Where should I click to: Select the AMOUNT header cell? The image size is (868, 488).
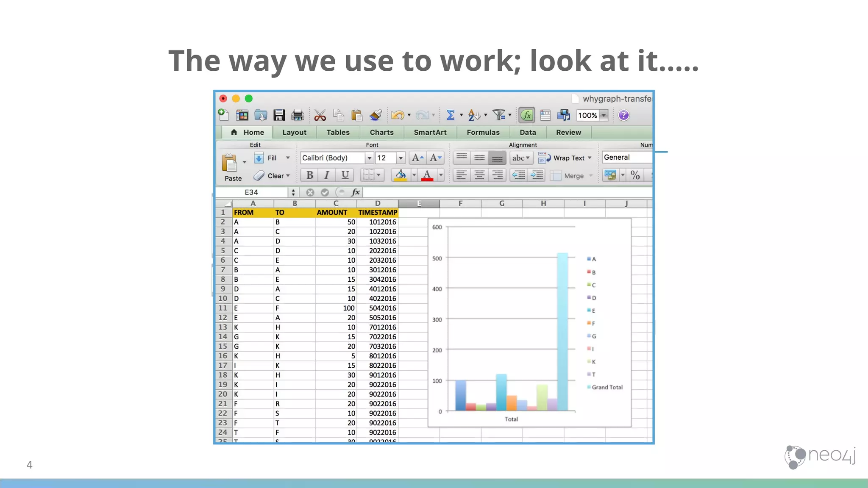tap(336, 213)
